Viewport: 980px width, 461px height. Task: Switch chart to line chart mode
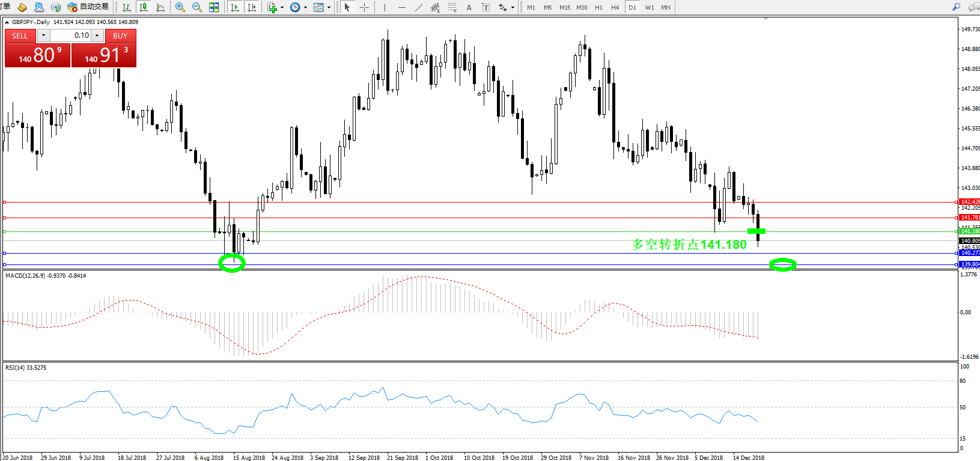point(160,7)
